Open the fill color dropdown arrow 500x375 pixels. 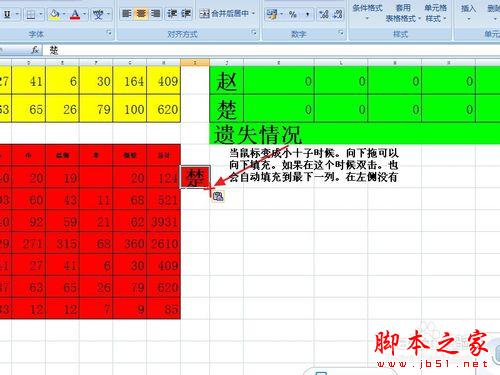pyautogui.click(x=64, y=14)
